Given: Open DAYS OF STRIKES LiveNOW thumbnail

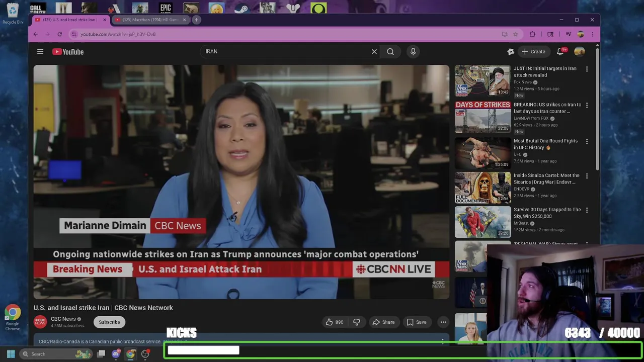Looking at the screenshot, I should click(482, 117).
